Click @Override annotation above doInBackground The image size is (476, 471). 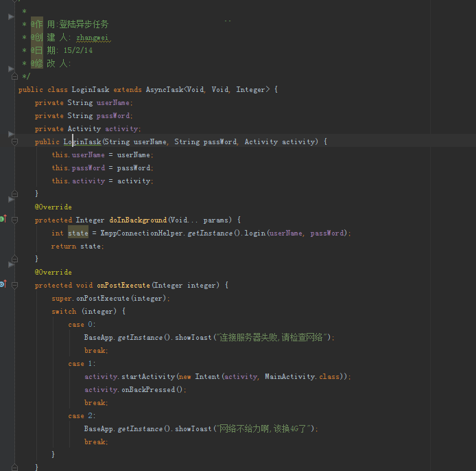pyautogui.click(x=53, y=207)
